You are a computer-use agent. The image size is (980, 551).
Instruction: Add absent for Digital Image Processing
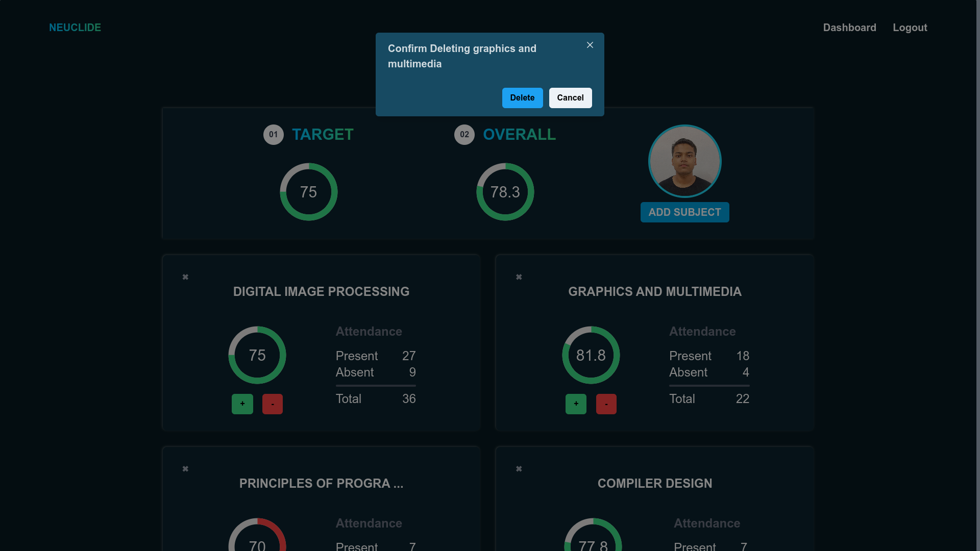pos(273,404)
